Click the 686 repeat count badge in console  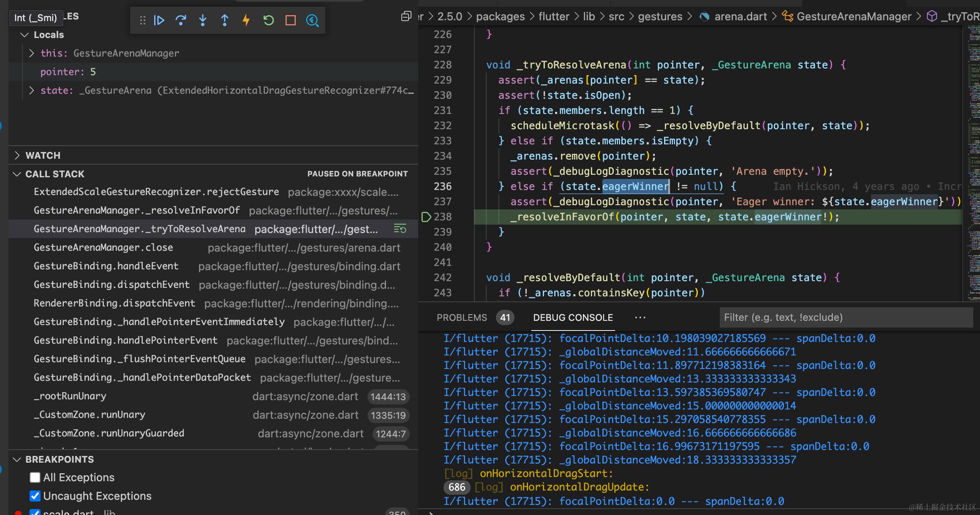[x=457, y=487]
